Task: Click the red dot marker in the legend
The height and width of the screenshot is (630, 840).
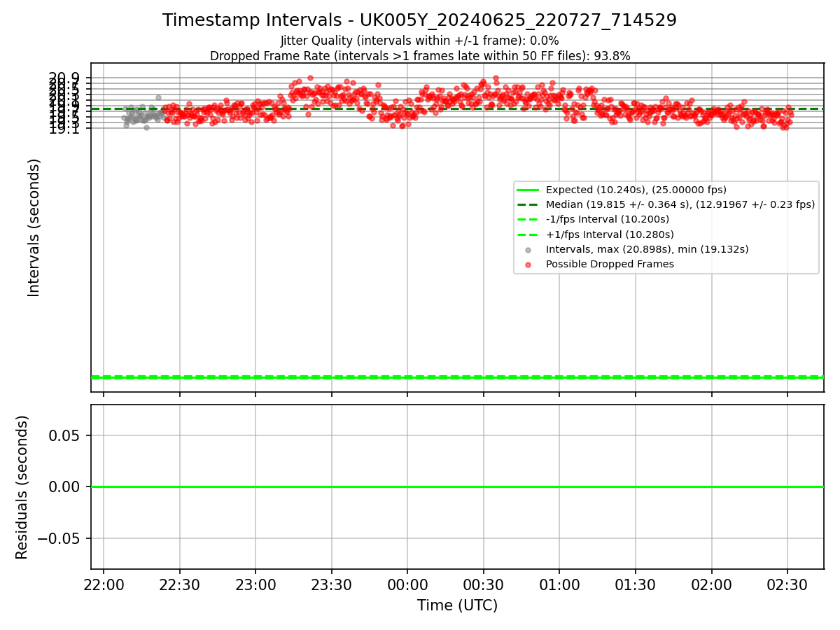Action: (528, 265)
